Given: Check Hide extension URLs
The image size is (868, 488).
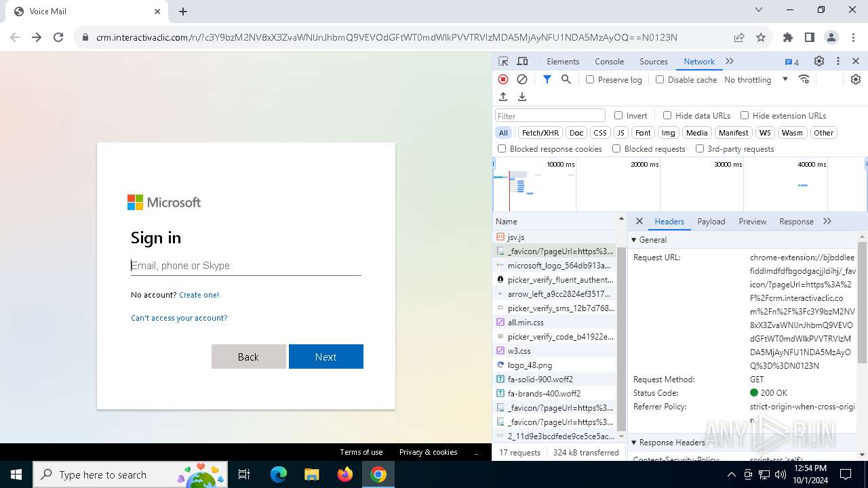Looking at the screenshot, I should click(x=745, y=115).
